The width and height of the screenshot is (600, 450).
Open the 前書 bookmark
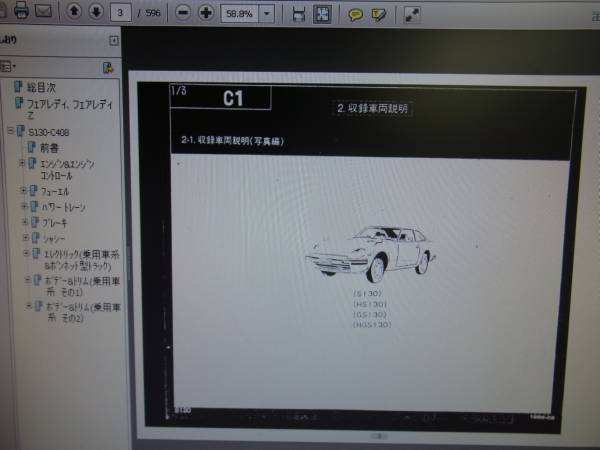(49, 148)
